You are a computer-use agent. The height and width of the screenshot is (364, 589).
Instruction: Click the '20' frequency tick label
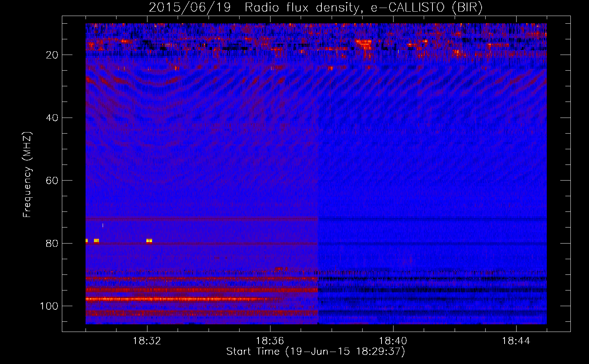[52, 55]
